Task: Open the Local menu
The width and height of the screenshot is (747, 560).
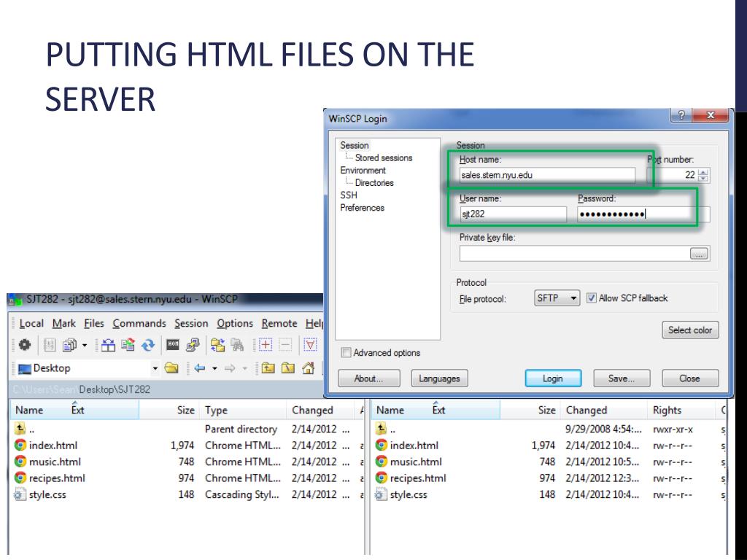Action: (x=31, y=323)
